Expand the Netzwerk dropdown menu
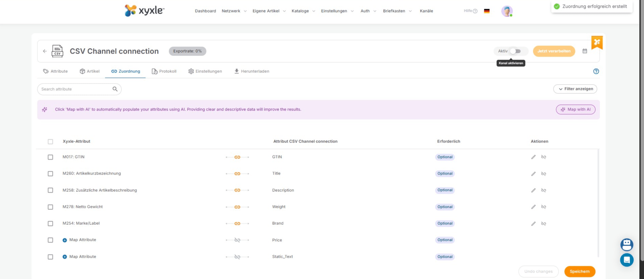The image size is (644, 279). (x=234, y=11)
